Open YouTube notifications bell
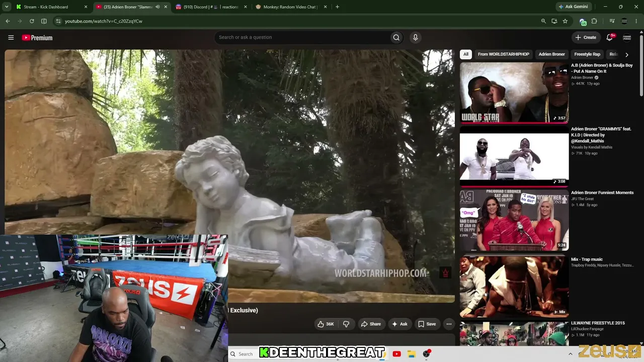Screen dimensions: 644x362 [610, 37]
